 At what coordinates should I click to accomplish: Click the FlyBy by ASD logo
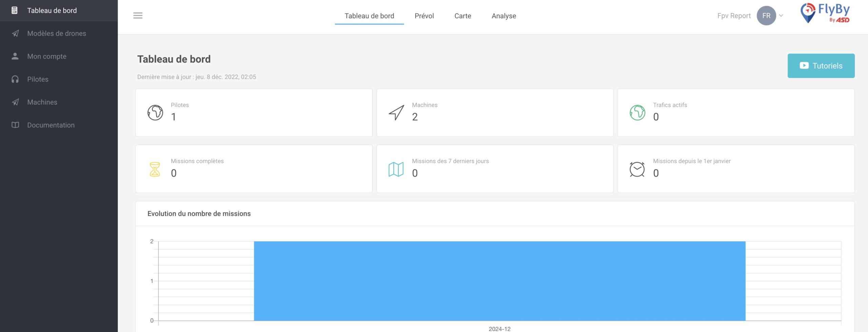click(x=825, y=14)
